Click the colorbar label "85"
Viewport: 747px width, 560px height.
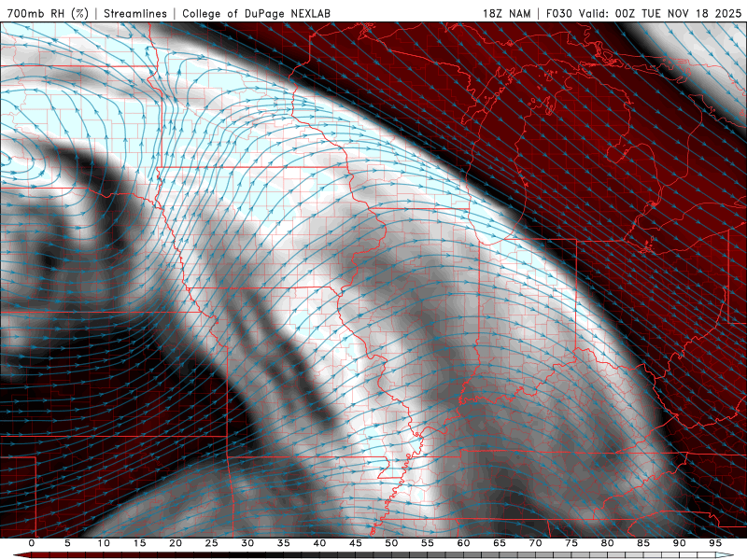tap(643, 543)
